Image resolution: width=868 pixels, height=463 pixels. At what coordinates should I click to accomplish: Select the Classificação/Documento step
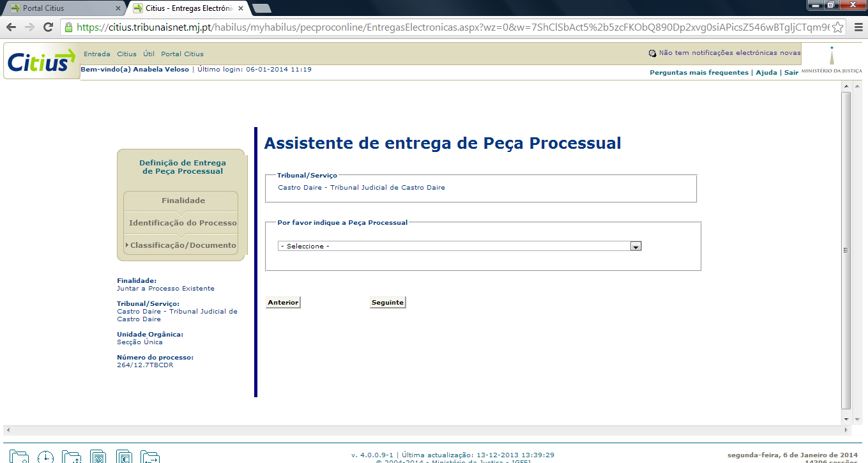[x=183, y=245]
